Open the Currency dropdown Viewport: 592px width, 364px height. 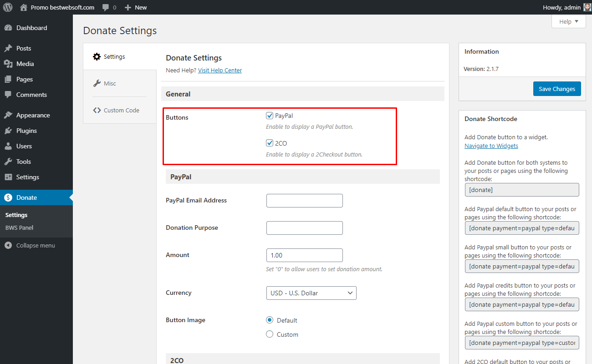click(311, 293)
